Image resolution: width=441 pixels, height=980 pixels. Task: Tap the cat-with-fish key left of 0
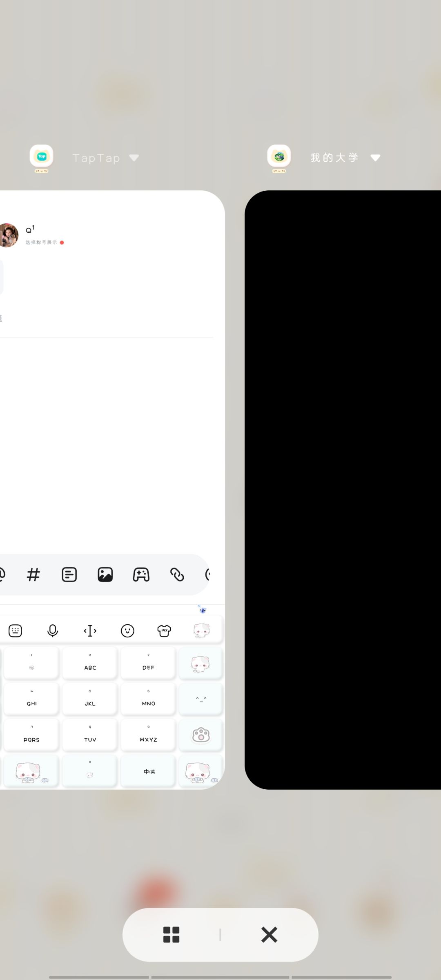(31, 771)
